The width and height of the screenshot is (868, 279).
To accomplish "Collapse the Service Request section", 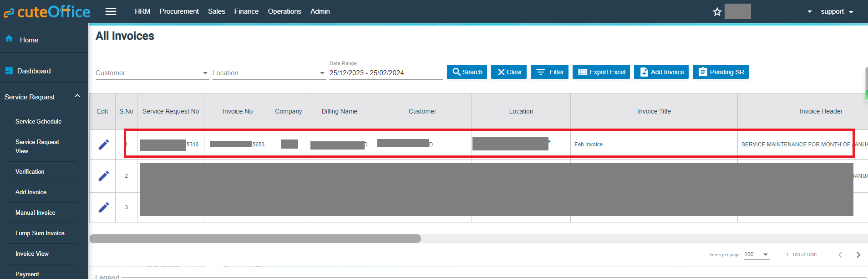I will click(x=77, y=96).
